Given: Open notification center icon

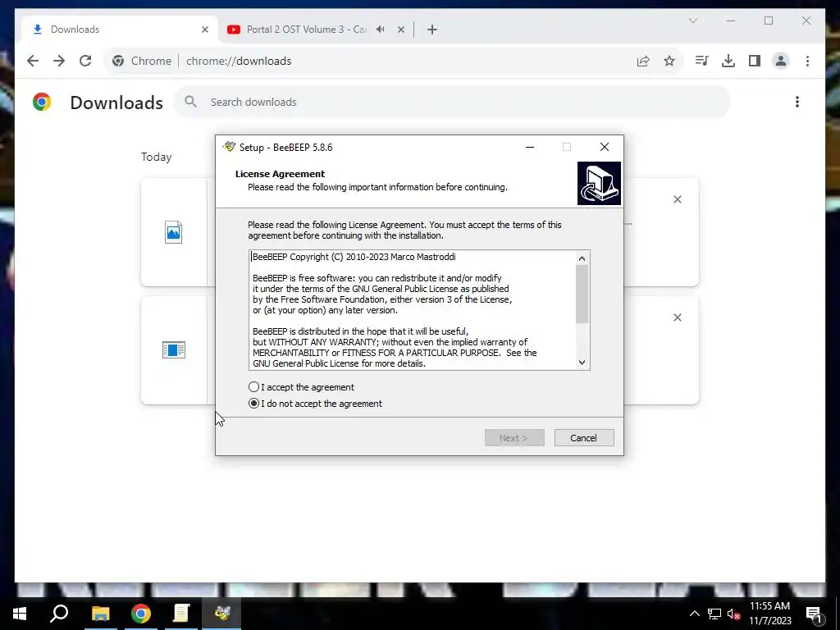Looking at the screenshot, I should point(815,614).
